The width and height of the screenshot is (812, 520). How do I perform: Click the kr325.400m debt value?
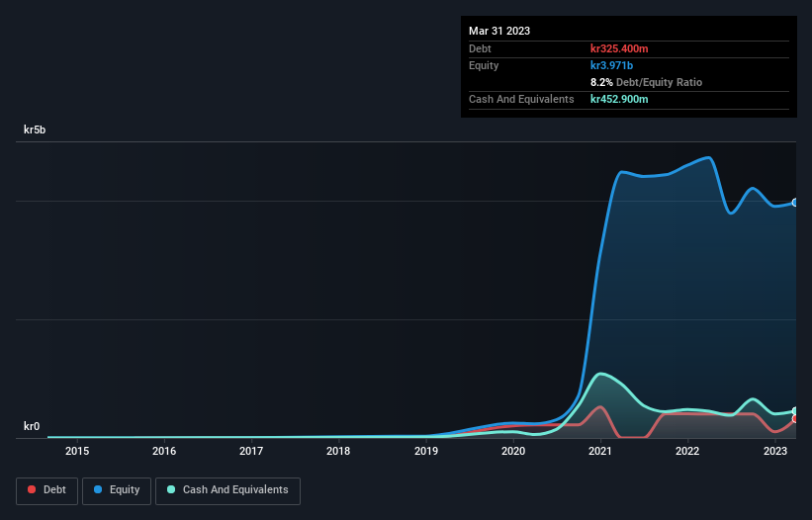619,48
